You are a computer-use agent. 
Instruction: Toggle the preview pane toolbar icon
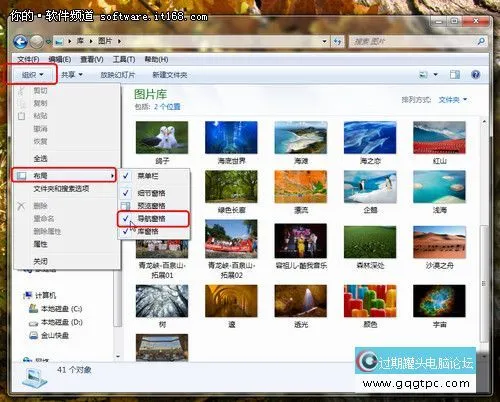pyautogui.click(x=455, y=75)
